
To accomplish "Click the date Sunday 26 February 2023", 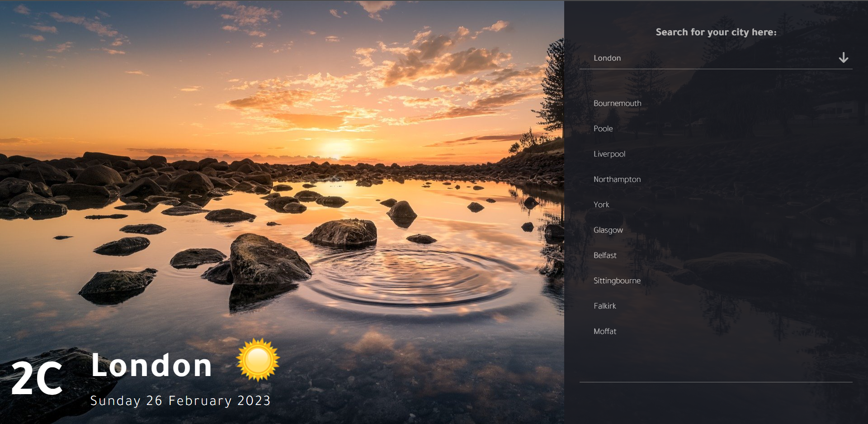I will [x=180, y=400].
